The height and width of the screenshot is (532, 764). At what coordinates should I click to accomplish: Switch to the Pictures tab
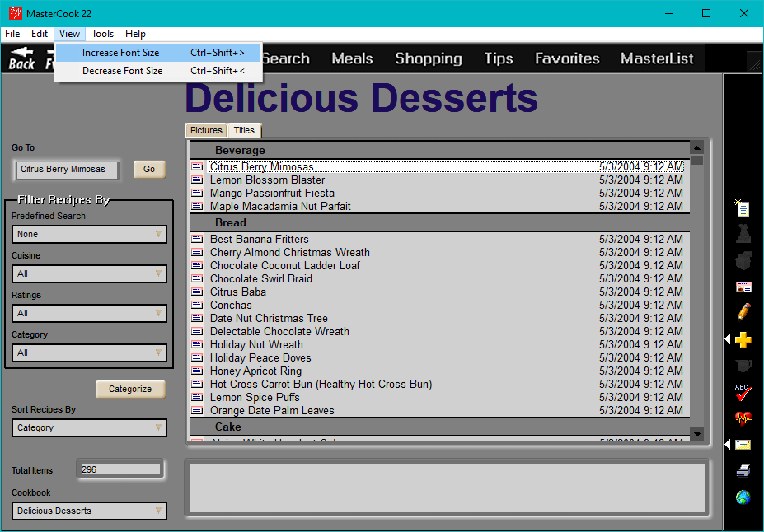point(206,130)
